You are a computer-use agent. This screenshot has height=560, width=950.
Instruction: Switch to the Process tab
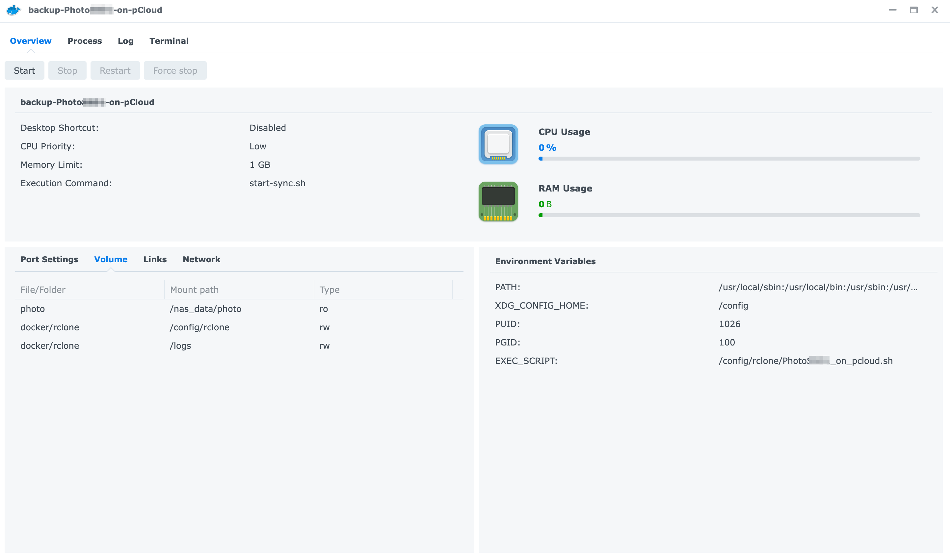tap(85, 41)
